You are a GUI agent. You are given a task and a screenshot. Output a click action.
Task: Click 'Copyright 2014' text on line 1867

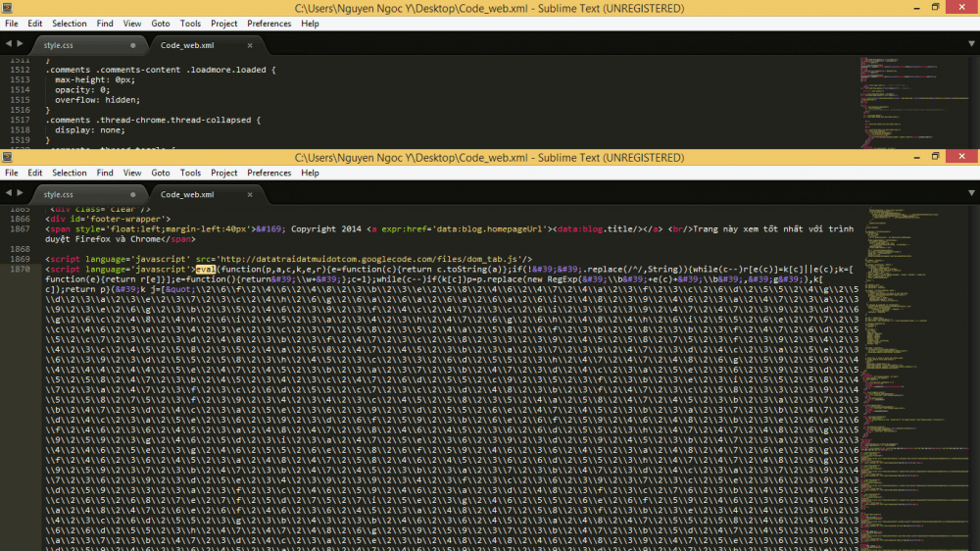(x=326, y=229)
